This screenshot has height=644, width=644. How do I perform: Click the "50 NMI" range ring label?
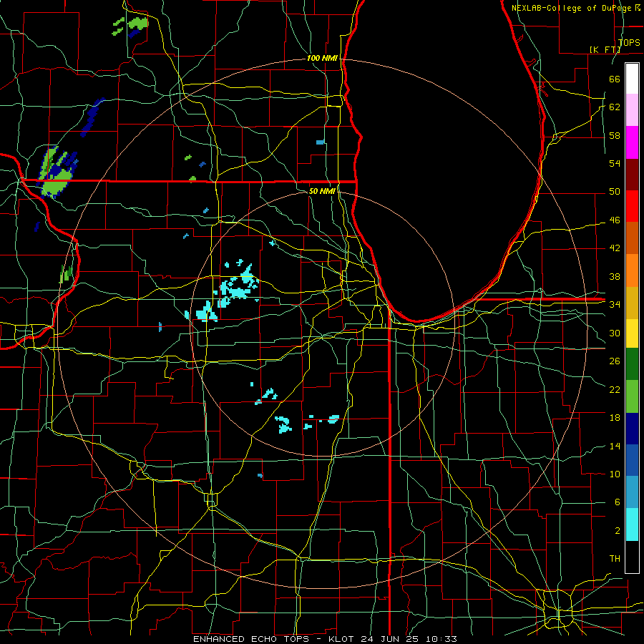(322, 191)
